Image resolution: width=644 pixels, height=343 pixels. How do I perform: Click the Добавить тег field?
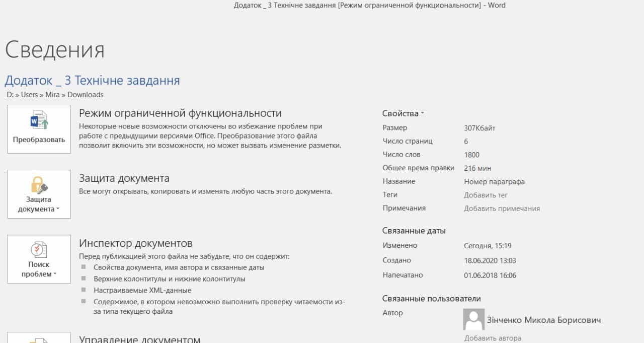pos(486,195)
